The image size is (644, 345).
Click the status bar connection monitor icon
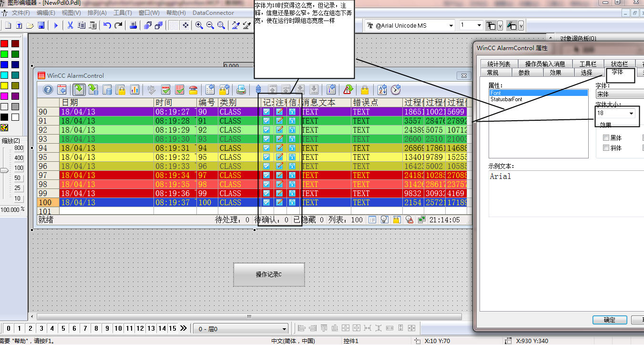point(421,220)
